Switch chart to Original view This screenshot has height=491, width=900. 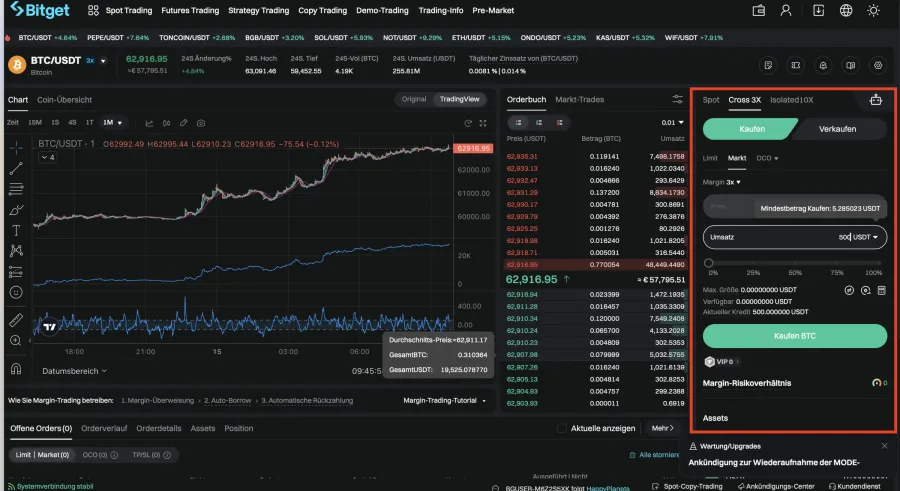click(413, 99)
